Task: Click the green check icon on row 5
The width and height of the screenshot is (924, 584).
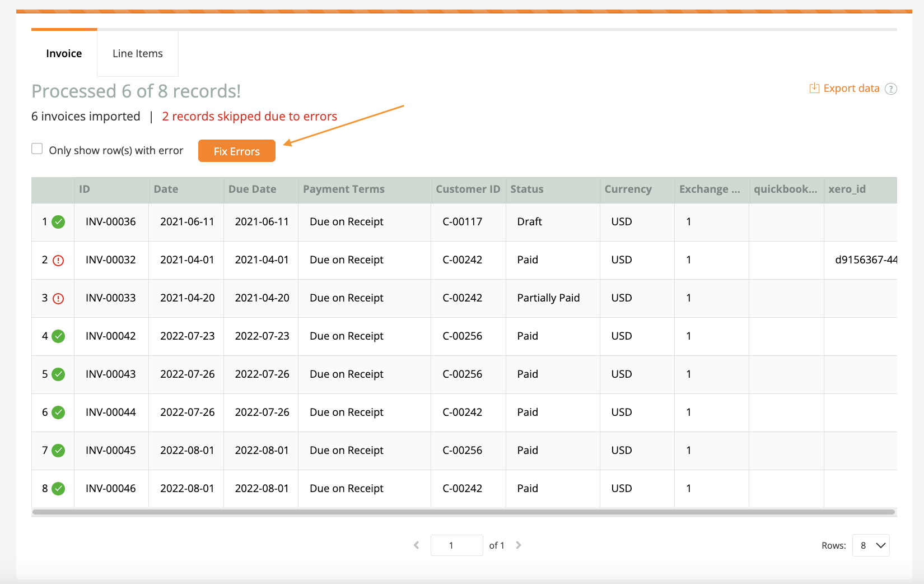Action: pyautogui.click(x=58, y=374)
